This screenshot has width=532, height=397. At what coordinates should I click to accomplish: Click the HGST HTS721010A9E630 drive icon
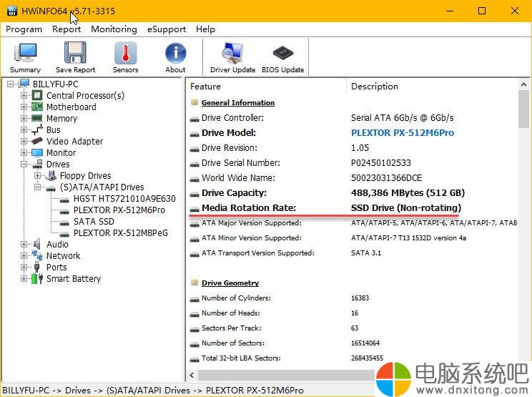[x=64, y=200]
